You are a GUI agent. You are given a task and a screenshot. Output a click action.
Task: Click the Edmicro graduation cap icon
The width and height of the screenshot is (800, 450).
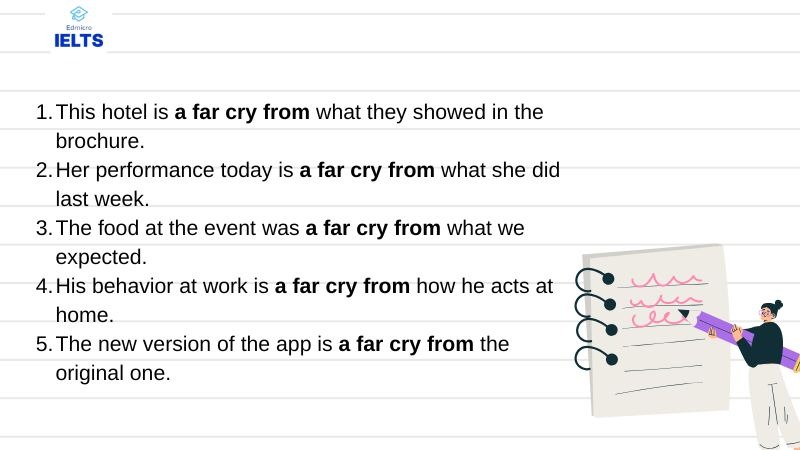pyautogui.click(x=79, y=14)
